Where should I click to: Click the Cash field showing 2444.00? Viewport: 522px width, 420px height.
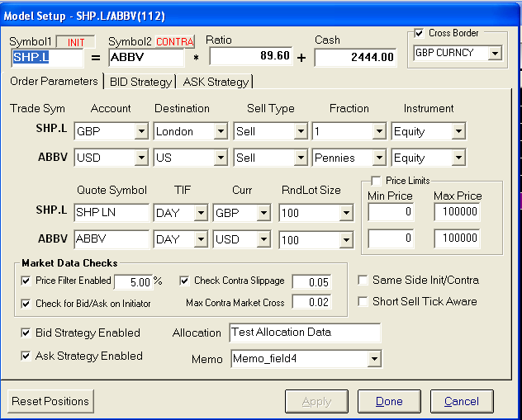(x=355, y=57)
